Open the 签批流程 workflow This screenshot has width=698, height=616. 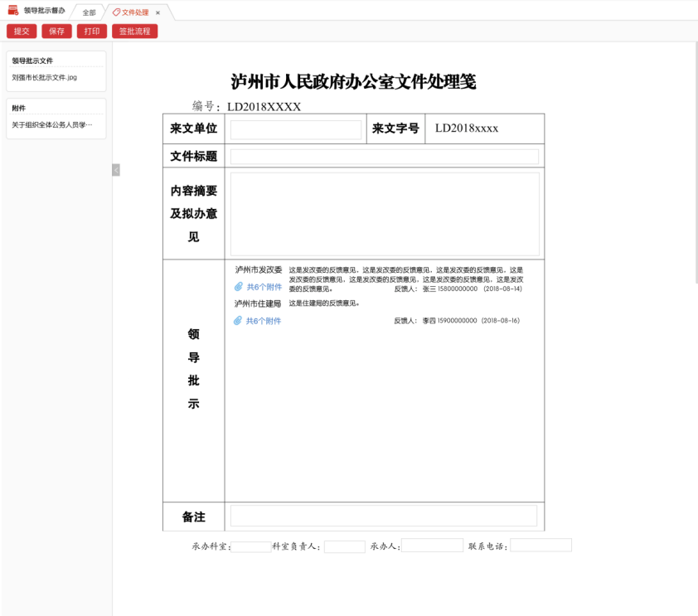point(134,32)
